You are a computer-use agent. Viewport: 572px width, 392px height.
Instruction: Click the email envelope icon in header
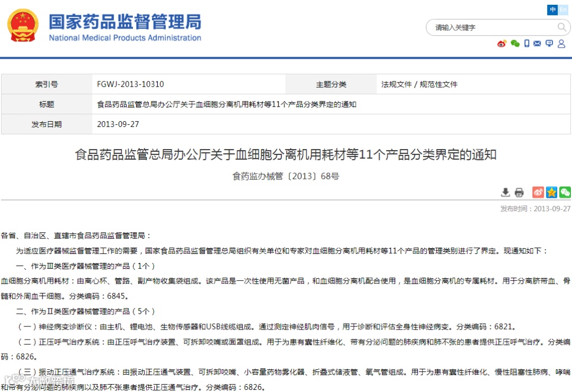click(537, 44)
